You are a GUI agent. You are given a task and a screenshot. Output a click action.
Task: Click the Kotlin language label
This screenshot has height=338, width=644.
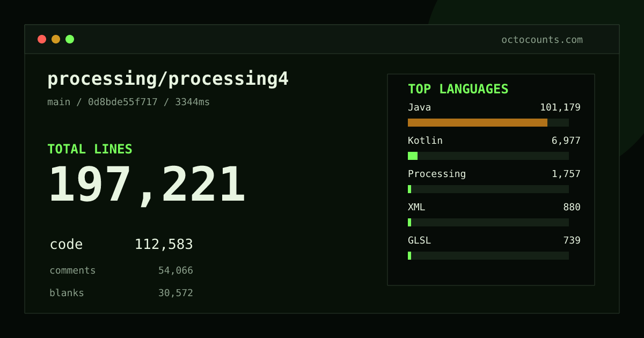[x=425, y=141]
